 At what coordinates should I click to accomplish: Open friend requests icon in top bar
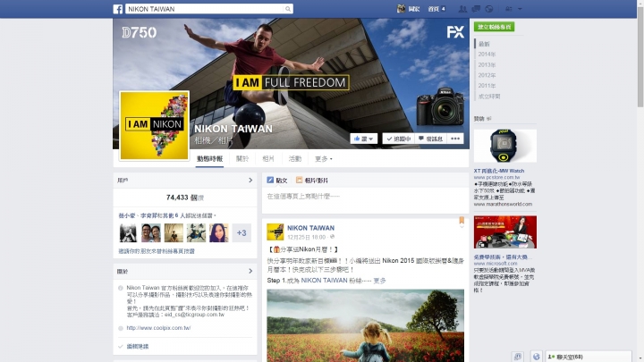click(462, 9)
